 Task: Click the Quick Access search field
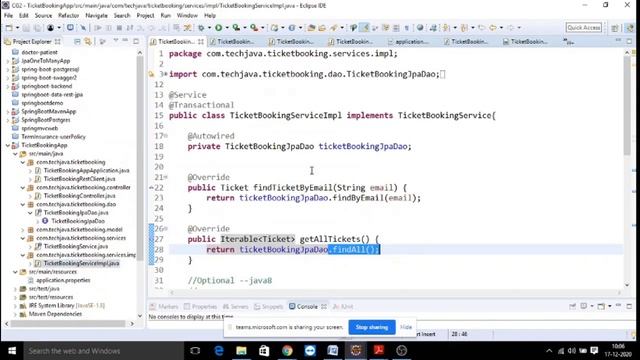tap(584, 28)
